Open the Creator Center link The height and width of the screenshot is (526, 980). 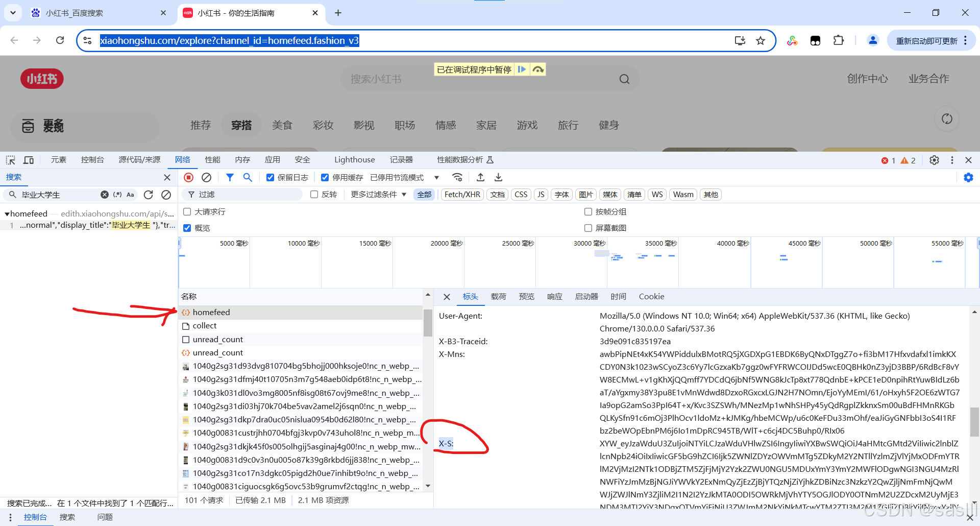click(x=867, y=79)
